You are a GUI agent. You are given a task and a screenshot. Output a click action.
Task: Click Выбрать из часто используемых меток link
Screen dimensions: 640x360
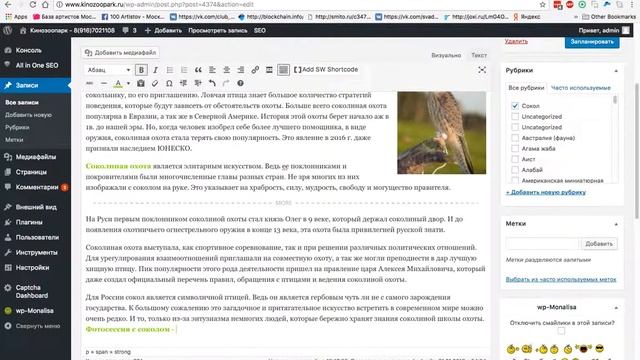(x=561, y=280)
